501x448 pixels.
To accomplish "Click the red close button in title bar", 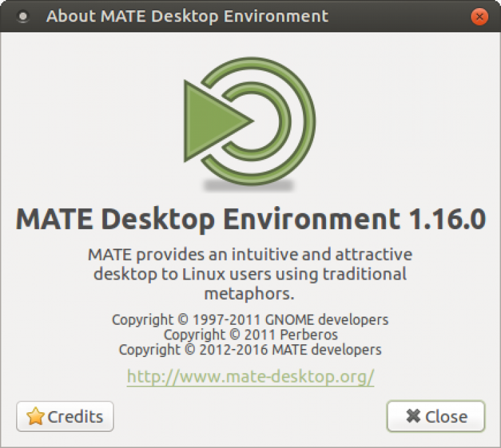I will (479, 17).
